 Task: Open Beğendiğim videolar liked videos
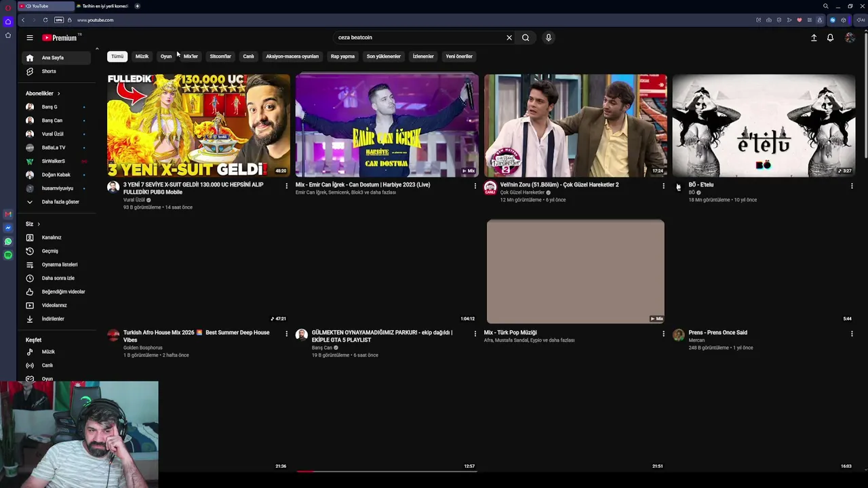56,291
